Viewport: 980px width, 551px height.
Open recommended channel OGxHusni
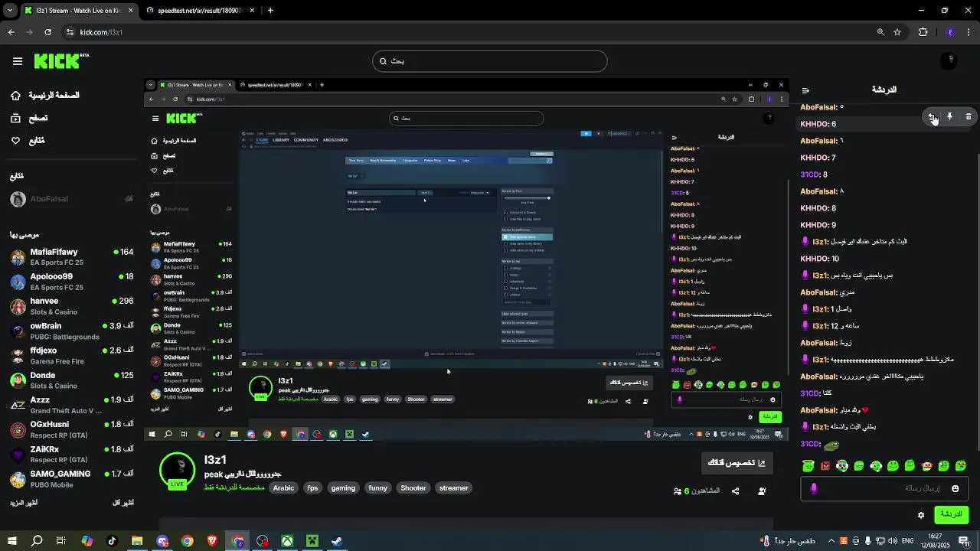point(72,429)
